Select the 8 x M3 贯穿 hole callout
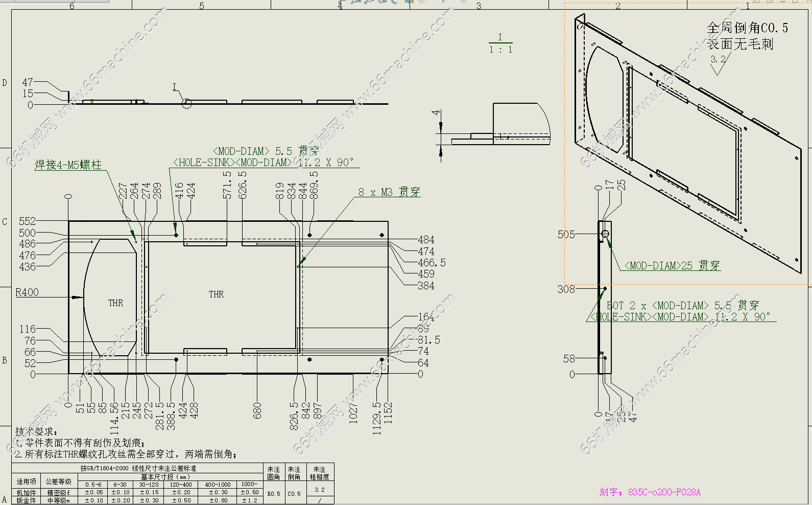 tap(389, 192)
